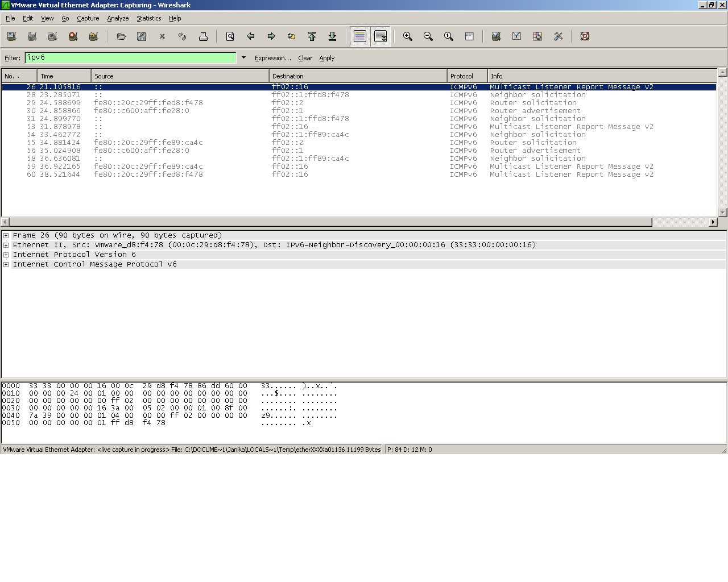Open the Capture menu
728x582 pixels.
click(x=88, y=18)
